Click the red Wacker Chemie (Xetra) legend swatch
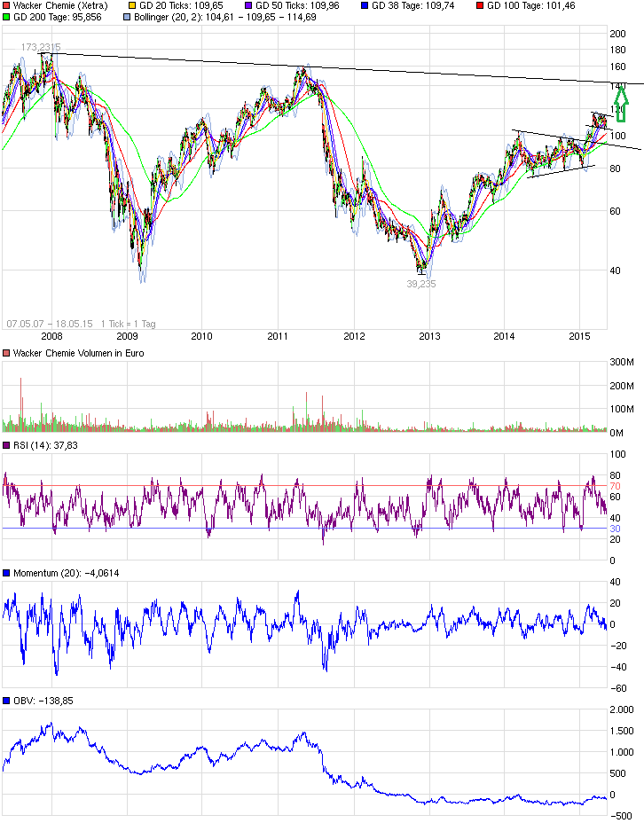Image resolution: width=644 pixels, height=823 pixels. (x=7, y=5)
